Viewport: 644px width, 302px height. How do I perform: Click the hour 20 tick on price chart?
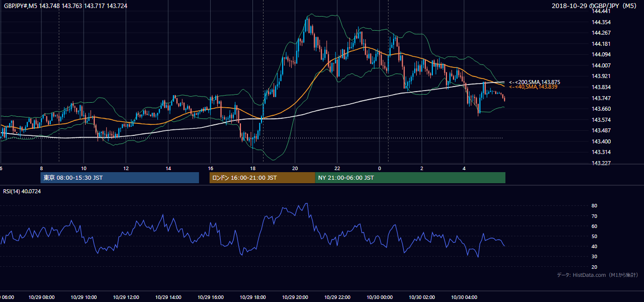(295, 168)
